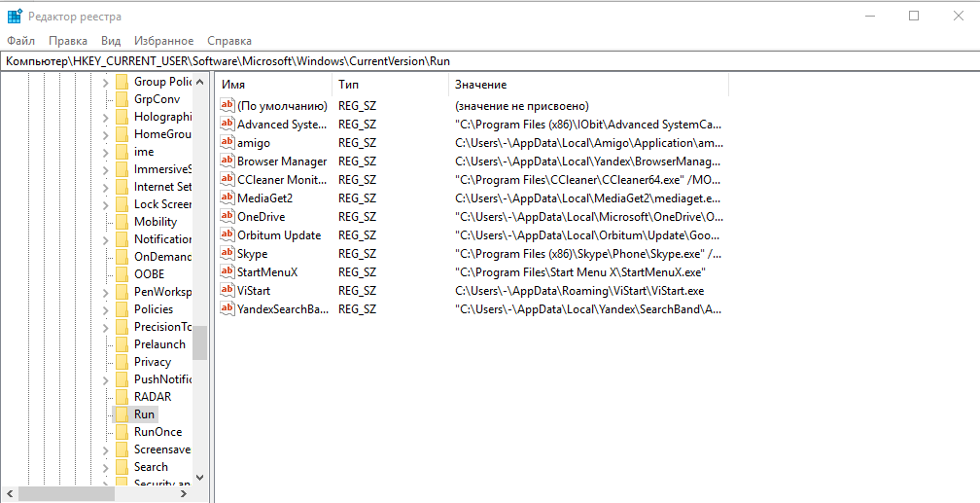Open the Избранное menu
The image size is (980, 503).
click(x=163, y=41)
